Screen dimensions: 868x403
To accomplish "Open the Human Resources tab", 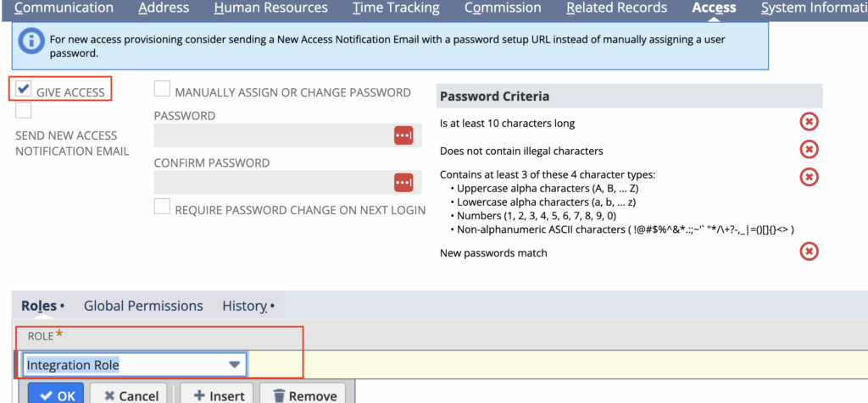I will tap(270, 8).
